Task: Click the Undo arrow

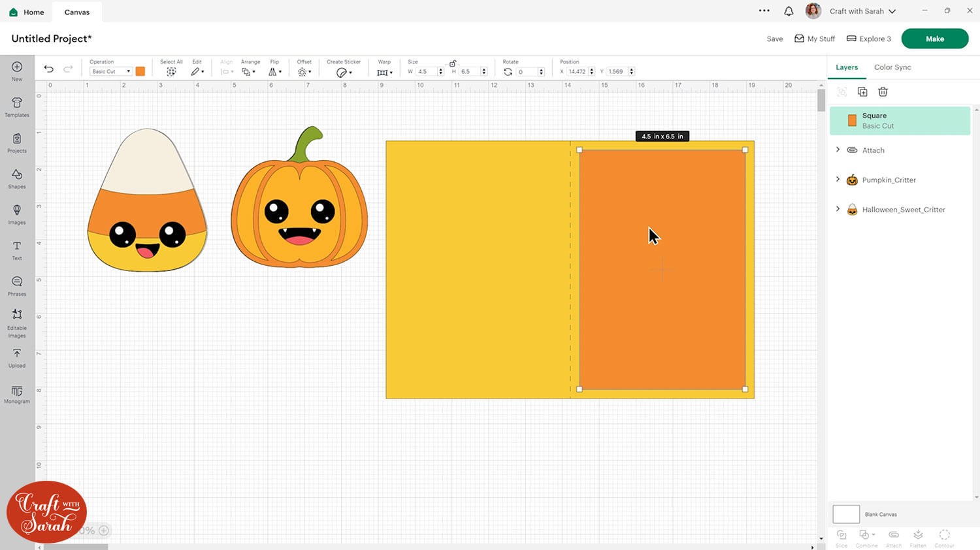Action: 49,69
